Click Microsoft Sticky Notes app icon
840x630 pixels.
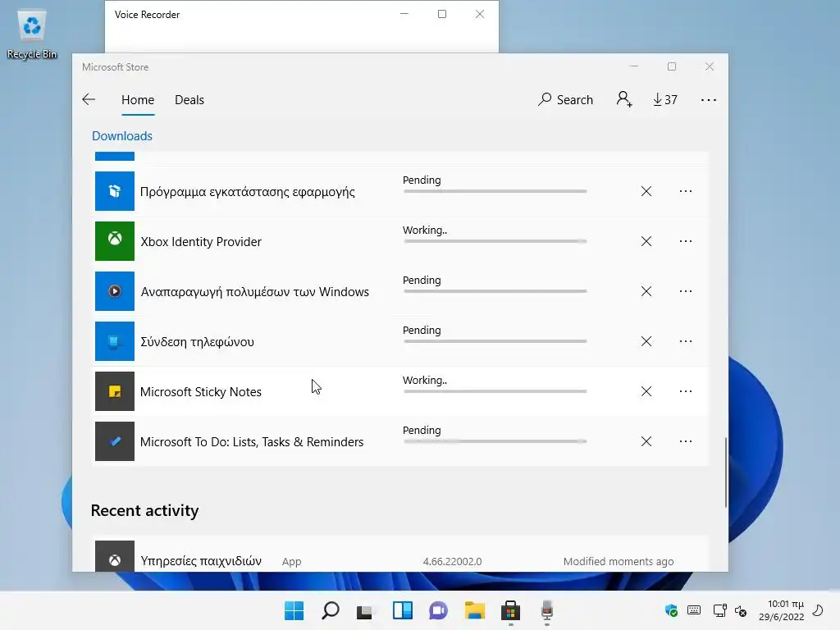click(x=115, y=391)
